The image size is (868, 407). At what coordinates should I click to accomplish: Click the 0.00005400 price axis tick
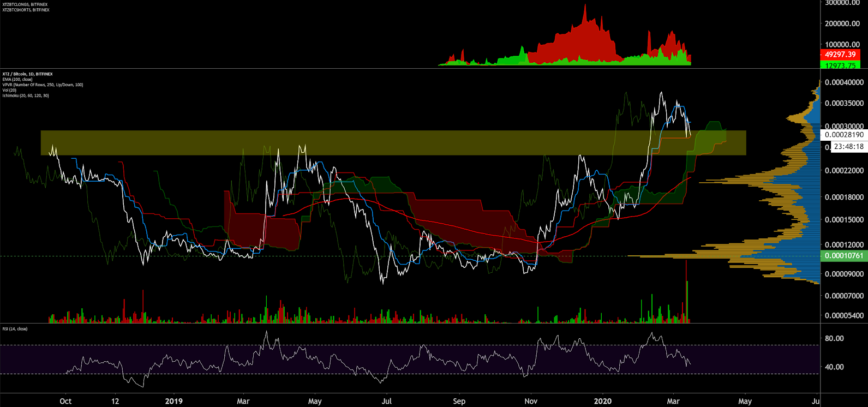point(844,315)
